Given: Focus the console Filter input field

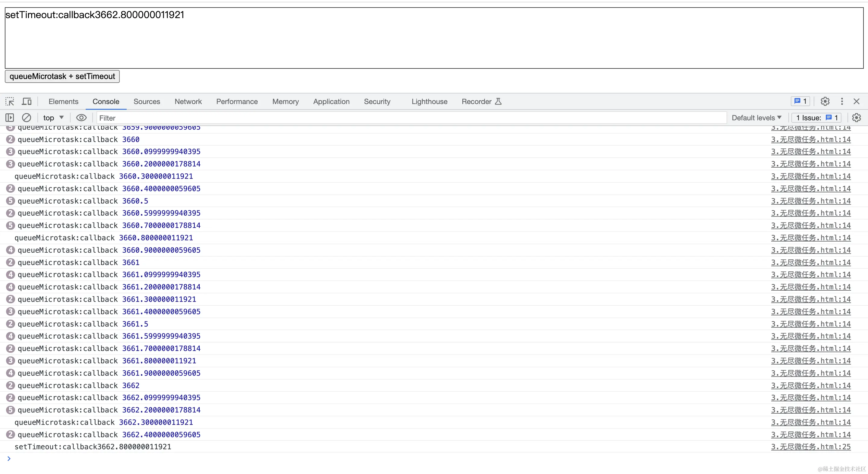Looking at the screenshot, I should coord(404,118).
